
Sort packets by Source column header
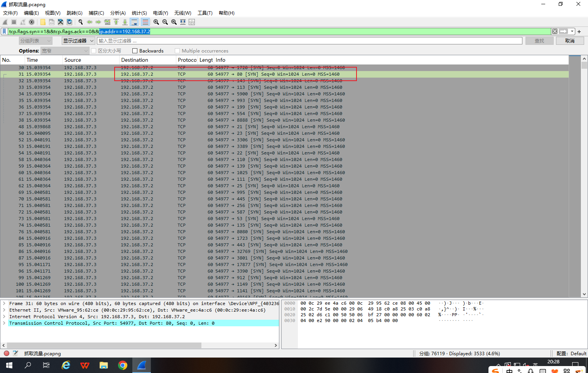pyautogui.click(x=91, y=60)
